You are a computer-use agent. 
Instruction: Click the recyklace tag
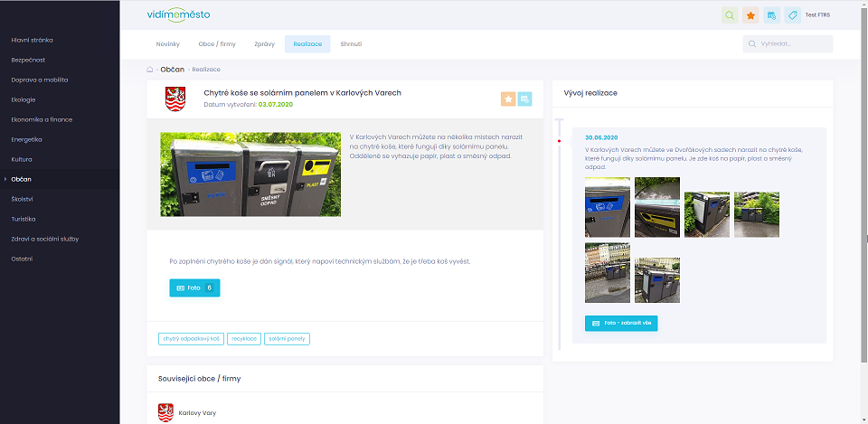click(244, 339)
